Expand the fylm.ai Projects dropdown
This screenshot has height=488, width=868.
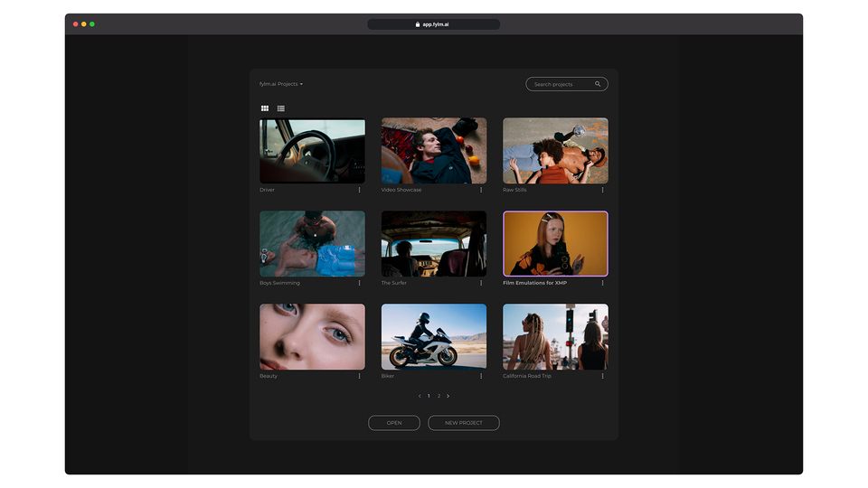(x=281, y=84)
